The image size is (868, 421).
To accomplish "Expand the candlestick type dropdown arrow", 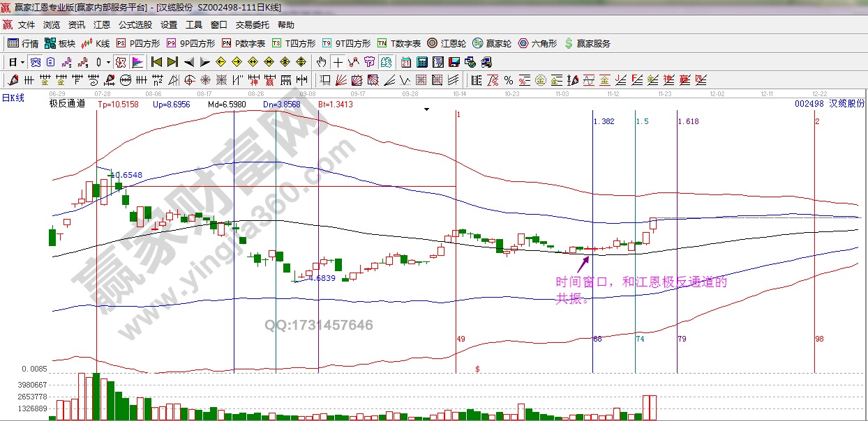I will pyautogui.click(x=107, y=62).
